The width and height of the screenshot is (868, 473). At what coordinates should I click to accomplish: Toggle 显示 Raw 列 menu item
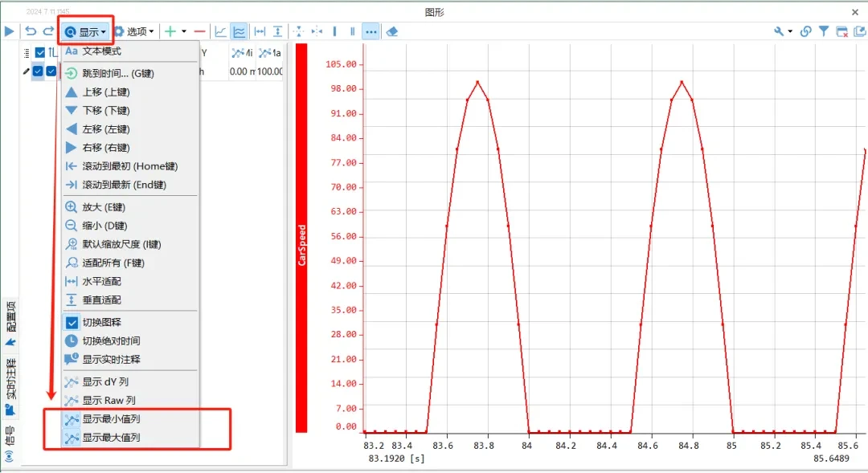131,400
